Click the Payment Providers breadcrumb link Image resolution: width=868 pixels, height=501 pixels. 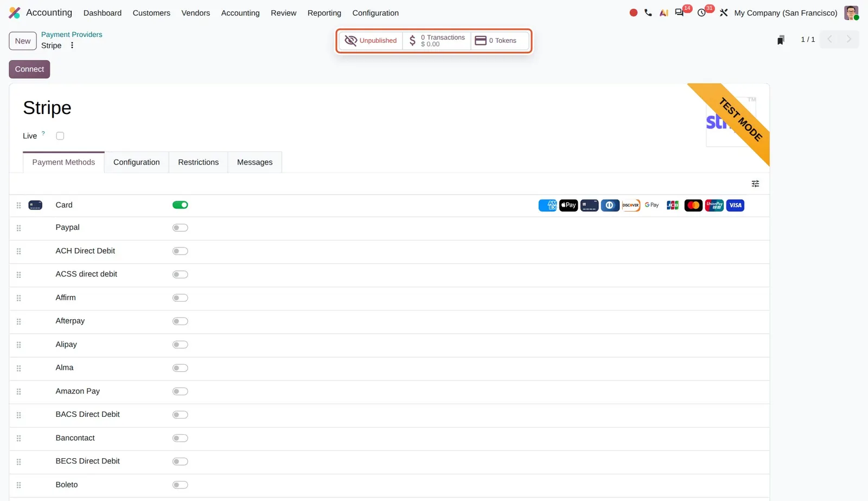point(72,34)
